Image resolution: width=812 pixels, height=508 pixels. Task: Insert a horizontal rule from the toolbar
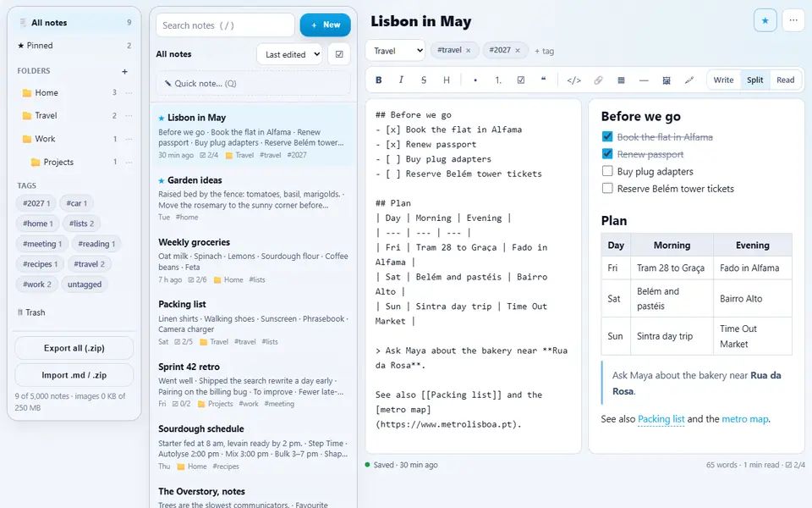[x=644, y=80]
